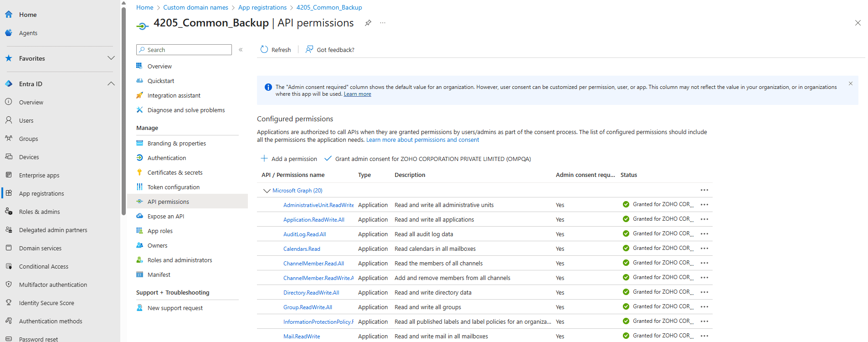The height and width of the screenshot is (342, 868).
Task: Click the Roles & admins icon
Action: tap(9, 212)
